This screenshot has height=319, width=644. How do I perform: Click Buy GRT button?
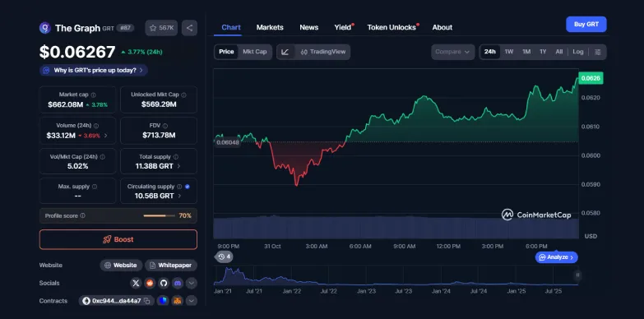point(586,24)
